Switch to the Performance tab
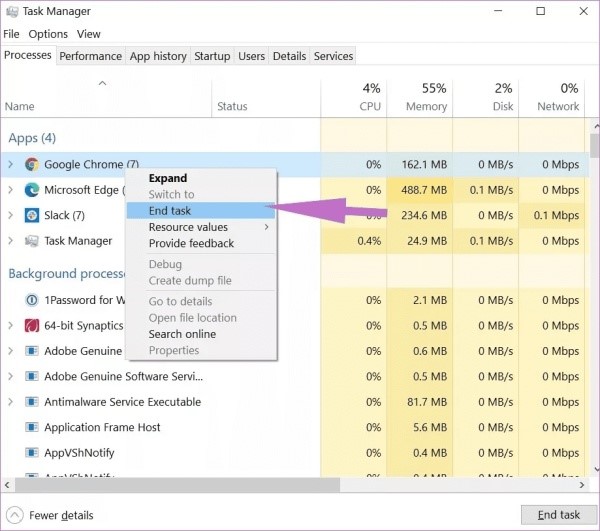The image size is (600, 531). [90, 56]
